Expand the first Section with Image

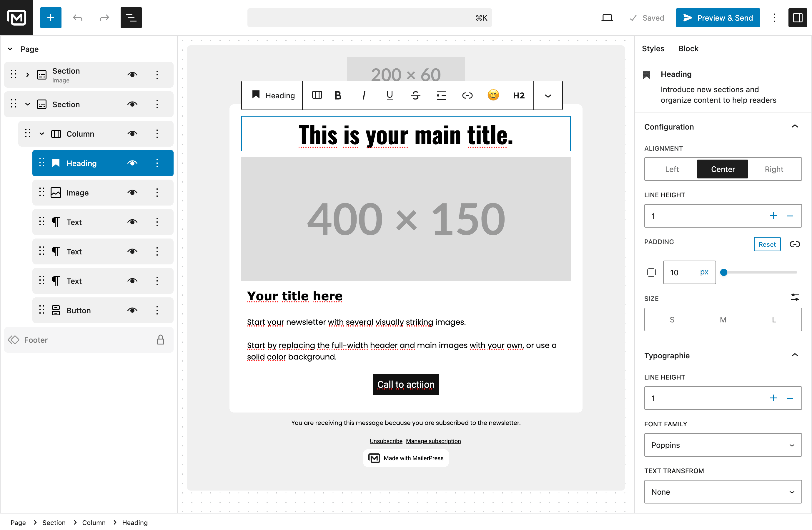point(28,74)
